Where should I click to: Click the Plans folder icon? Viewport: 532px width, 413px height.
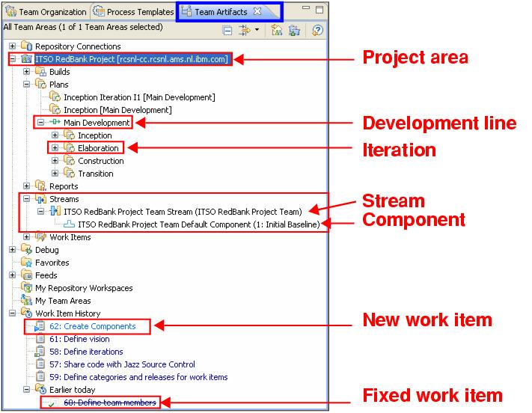click(40, 84)
